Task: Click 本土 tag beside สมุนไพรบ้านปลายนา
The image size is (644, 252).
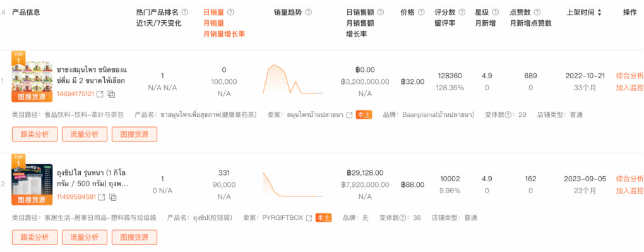Action: coord(364,115)
